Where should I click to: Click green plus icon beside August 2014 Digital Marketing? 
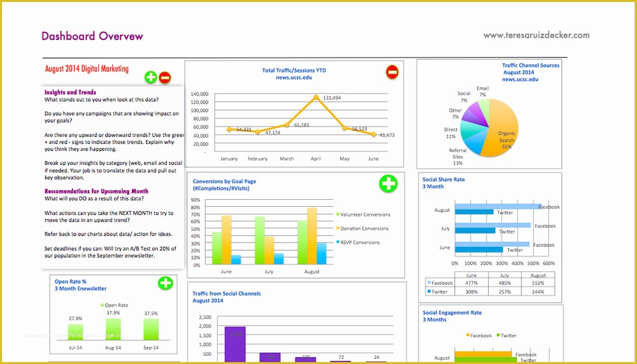click(x=151, y=77)
